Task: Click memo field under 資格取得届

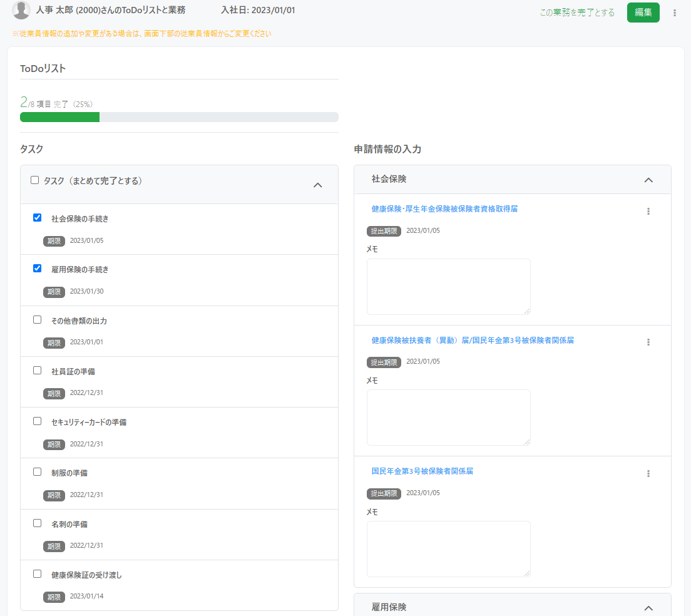Action: coord(449,287)
